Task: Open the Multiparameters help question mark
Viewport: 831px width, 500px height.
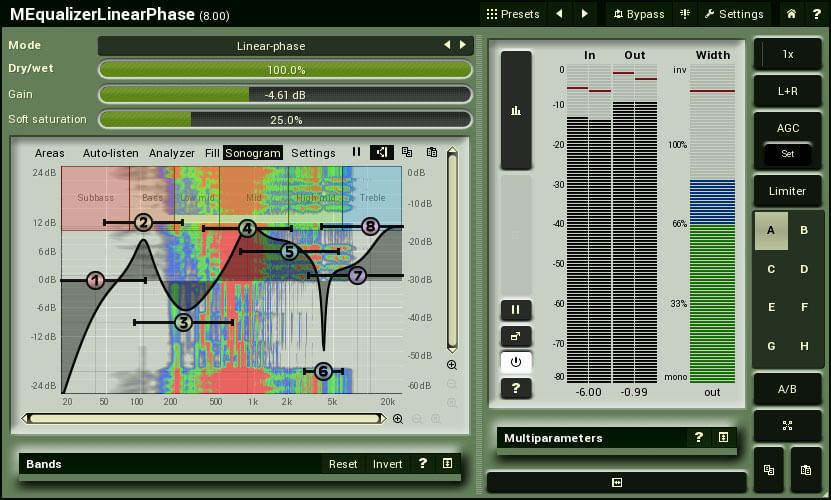Action: click(699, 438)
